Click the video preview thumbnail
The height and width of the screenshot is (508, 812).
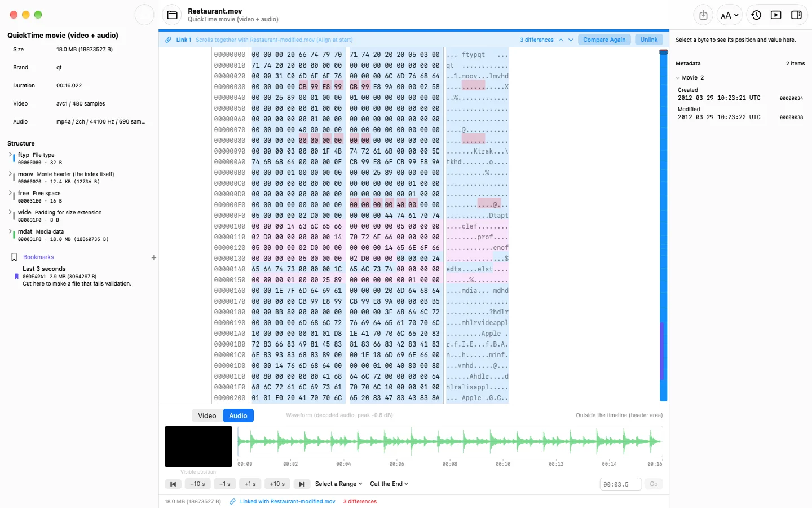tap(198, 446)
